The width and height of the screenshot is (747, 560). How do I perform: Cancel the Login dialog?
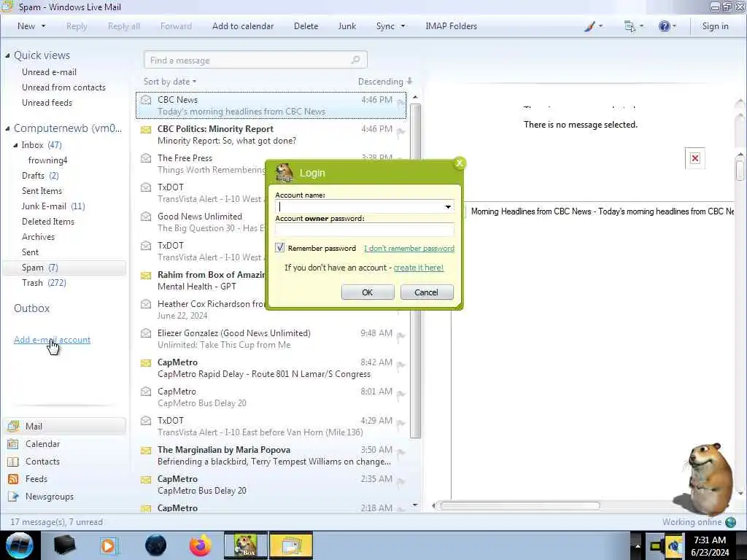pos(426,292)
